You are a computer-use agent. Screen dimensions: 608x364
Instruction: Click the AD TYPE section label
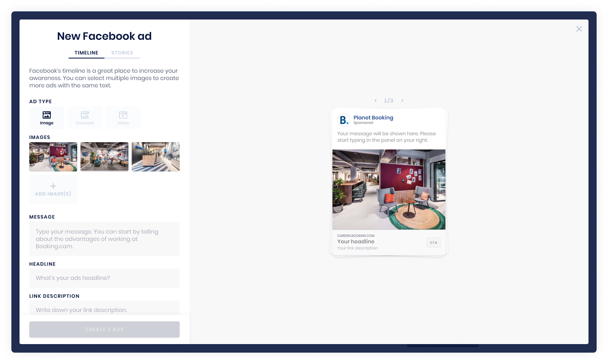[41, 102]
